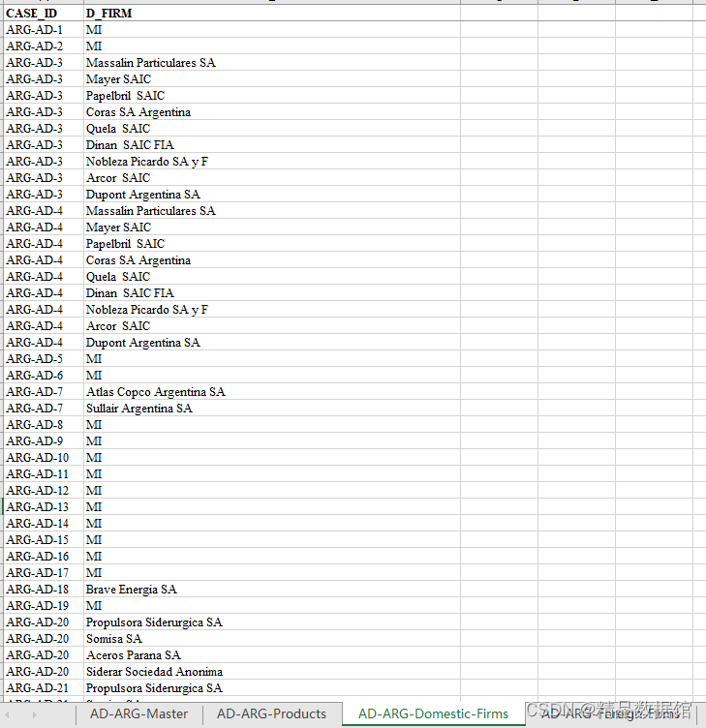Click the MI cell in the ARG-AD-17 row
This screenshot has height=728, width=706.
pyautogui.click(x=272, y=573)
